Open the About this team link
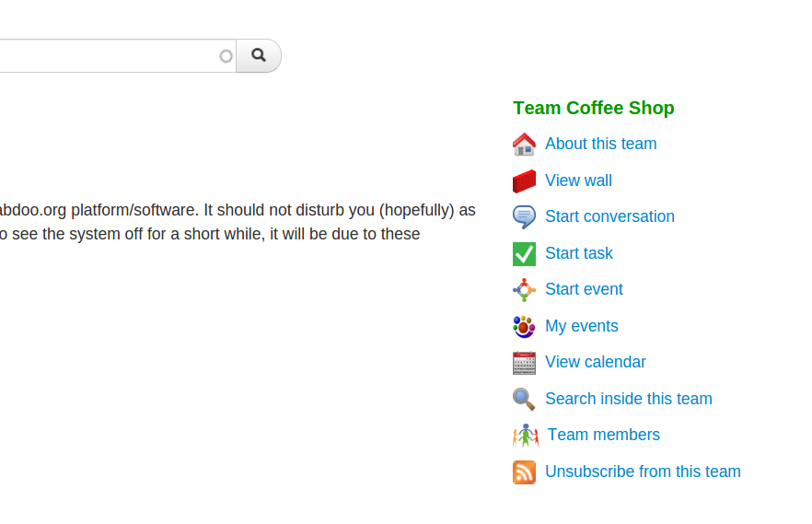The image size is (812, 524). click(600, 144)
